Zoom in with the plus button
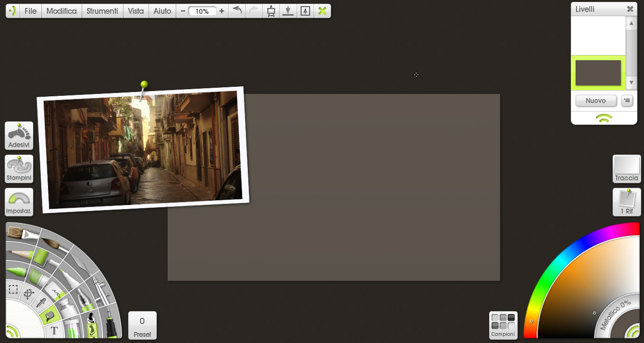Viewport: 644px width, 343px height. 222,11
